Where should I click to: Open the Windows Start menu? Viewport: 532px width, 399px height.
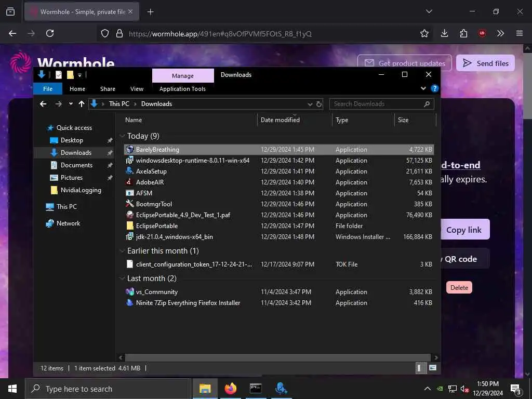12,389
